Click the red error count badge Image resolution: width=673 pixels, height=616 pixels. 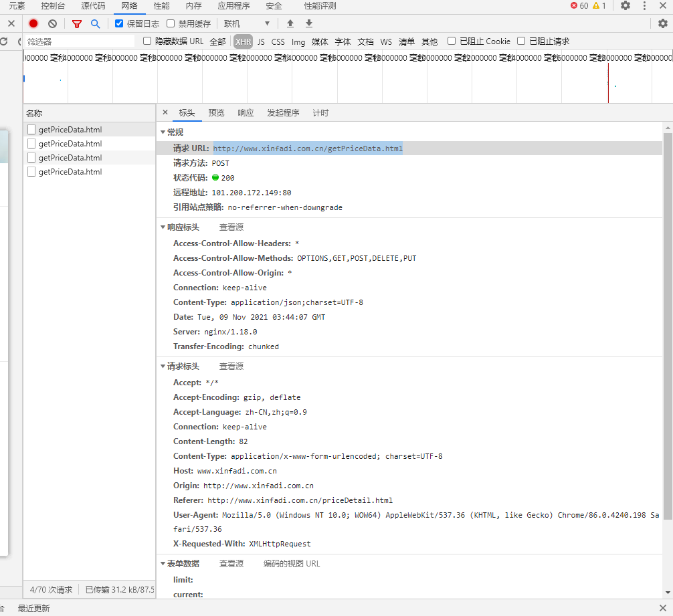579,6
